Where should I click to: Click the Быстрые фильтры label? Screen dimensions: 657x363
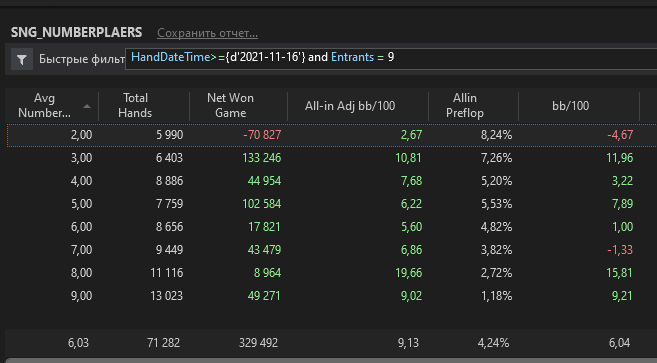tap(82, 59)
